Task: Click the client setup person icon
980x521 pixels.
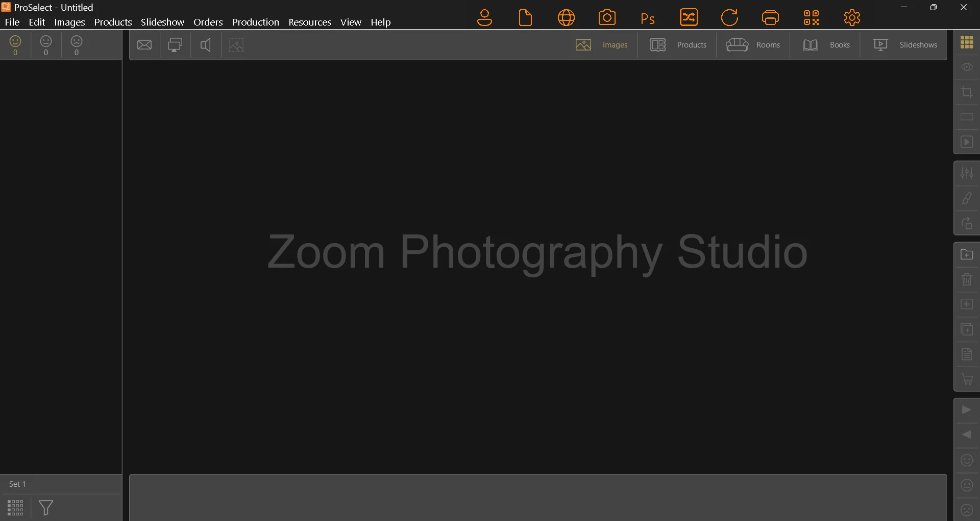Action: click(x=484, y=18)
